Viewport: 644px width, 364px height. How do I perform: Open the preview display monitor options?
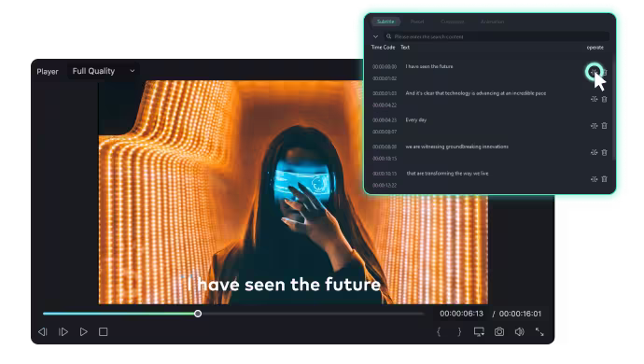pos(479,331)
